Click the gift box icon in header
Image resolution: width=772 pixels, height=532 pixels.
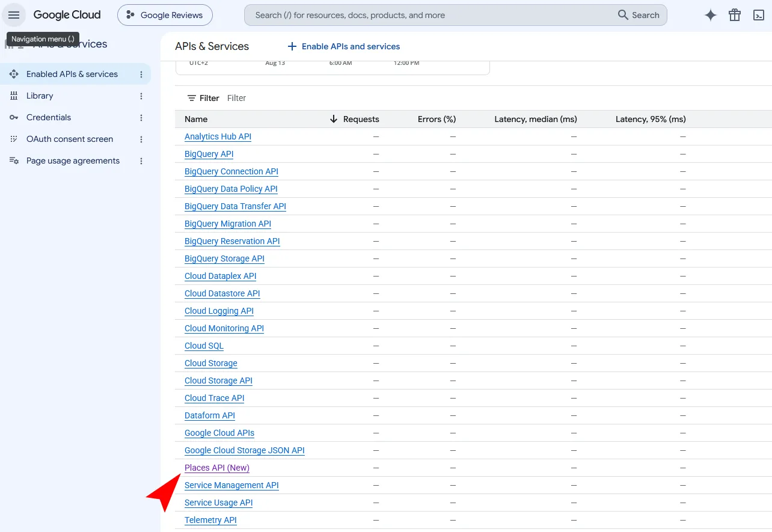tap(735, 15)
